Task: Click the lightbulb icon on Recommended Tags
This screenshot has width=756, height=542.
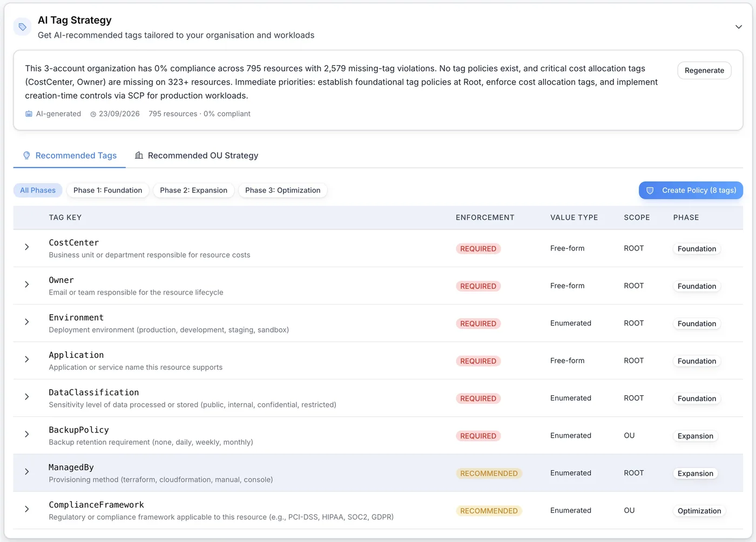Action: tap(26, 155)
